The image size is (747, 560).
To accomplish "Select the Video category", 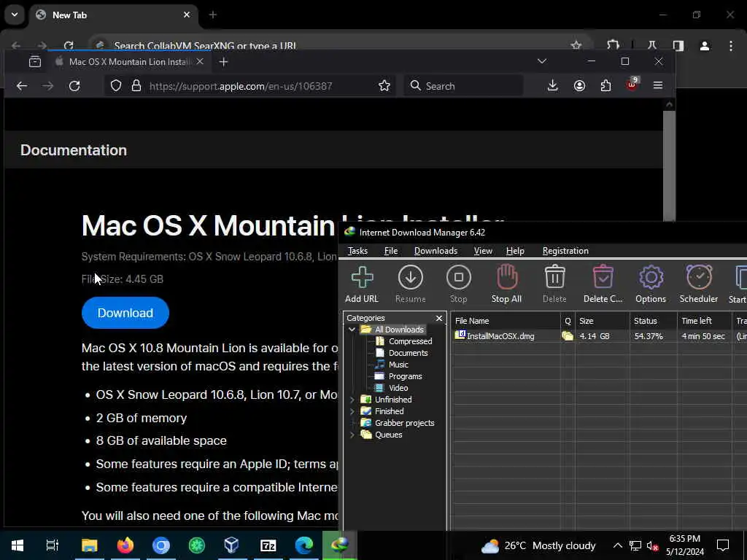I will [398, 388].
